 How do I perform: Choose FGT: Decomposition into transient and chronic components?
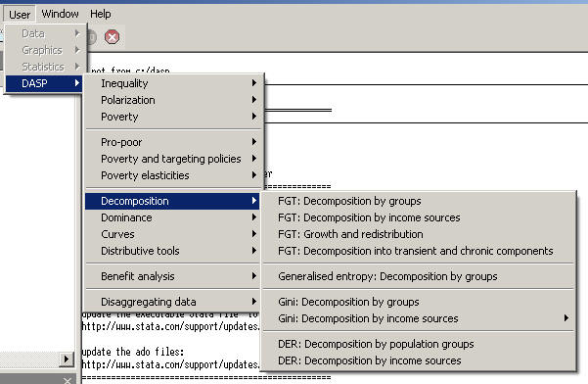pos(419,251)
